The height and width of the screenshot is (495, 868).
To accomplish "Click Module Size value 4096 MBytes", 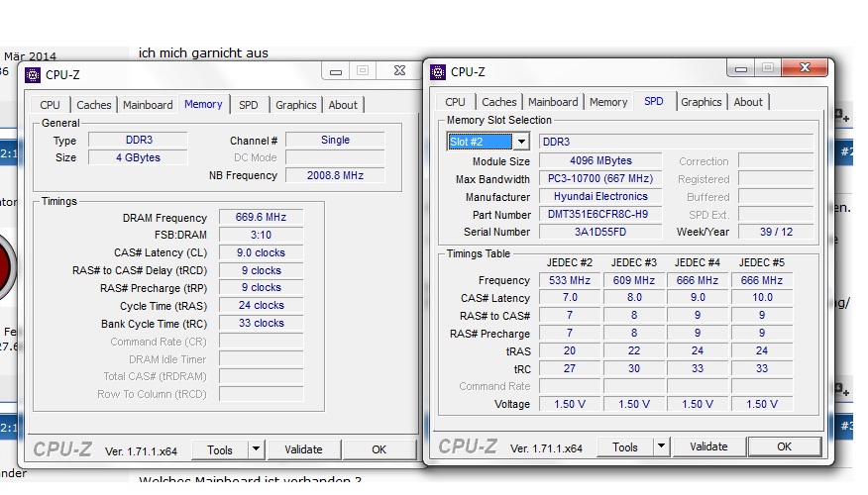I will point(600,161).
